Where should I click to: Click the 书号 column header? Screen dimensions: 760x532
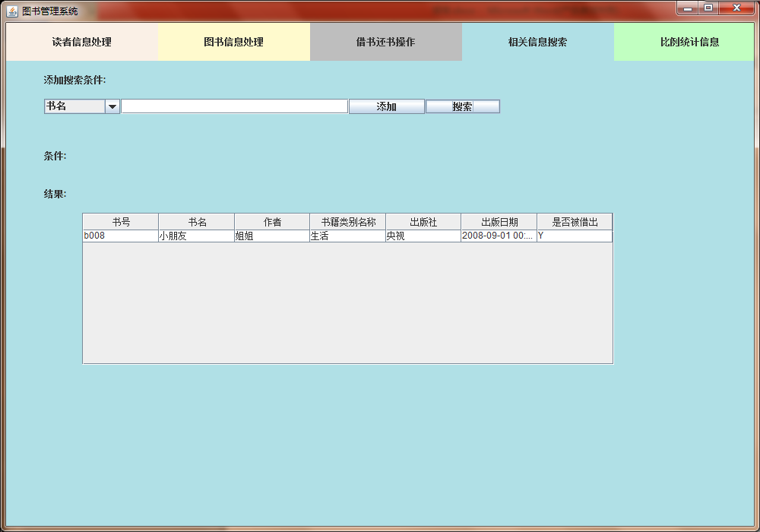(121, 222)
